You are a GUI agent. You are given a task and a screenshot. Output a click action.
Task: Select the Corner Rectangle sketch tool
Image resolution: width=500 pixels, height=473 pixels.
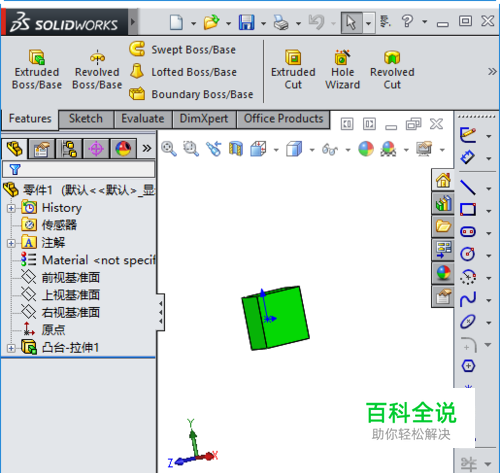468,210
